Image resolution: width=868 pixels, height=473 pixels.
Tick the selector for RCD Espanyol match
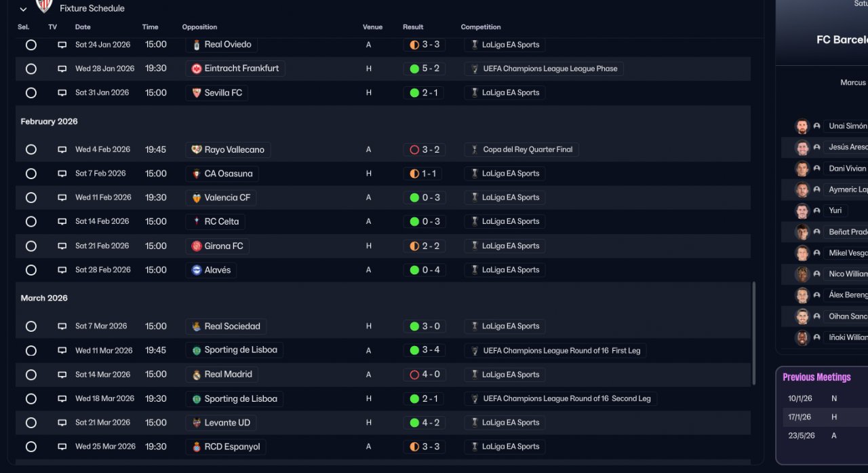point(31,447)
